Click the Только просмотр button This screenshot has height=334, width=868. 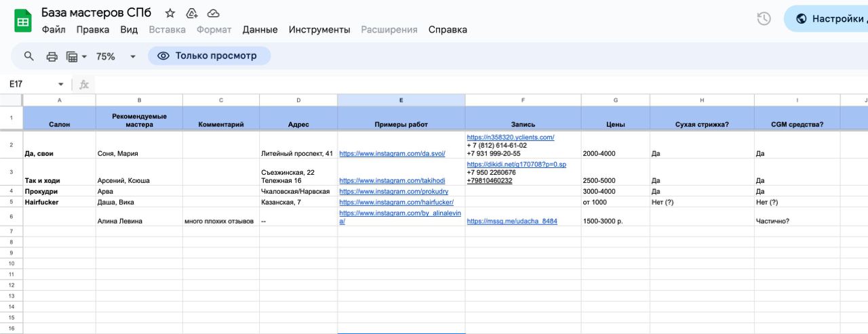[209, 56]
